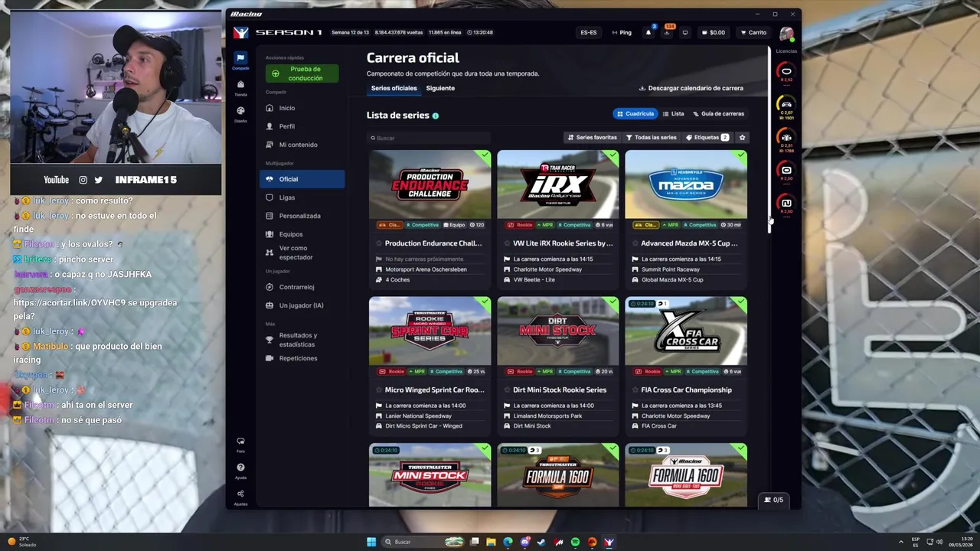Screen dimensions: 980x551
Task: Select the Series oficiales tab
Action: tap(394, 88)
